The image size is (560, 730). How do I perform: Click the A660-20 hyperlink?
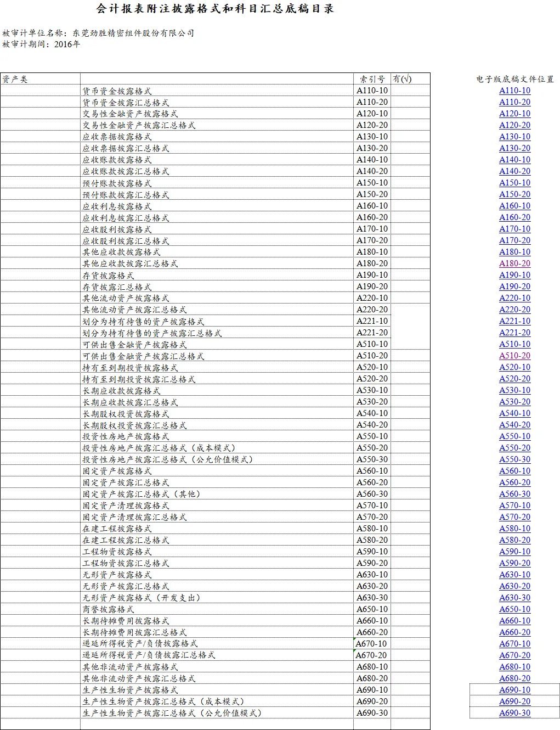pos(514,632)
